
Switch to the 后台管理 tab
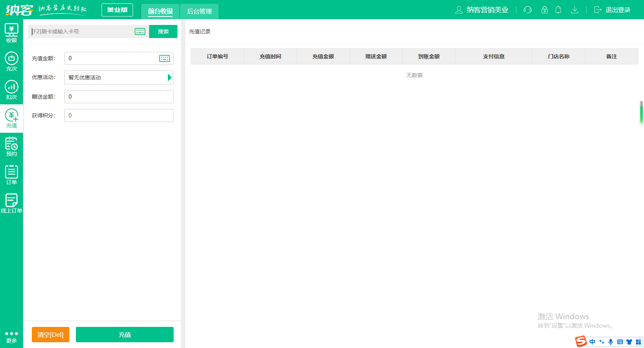tap(199, 11)
